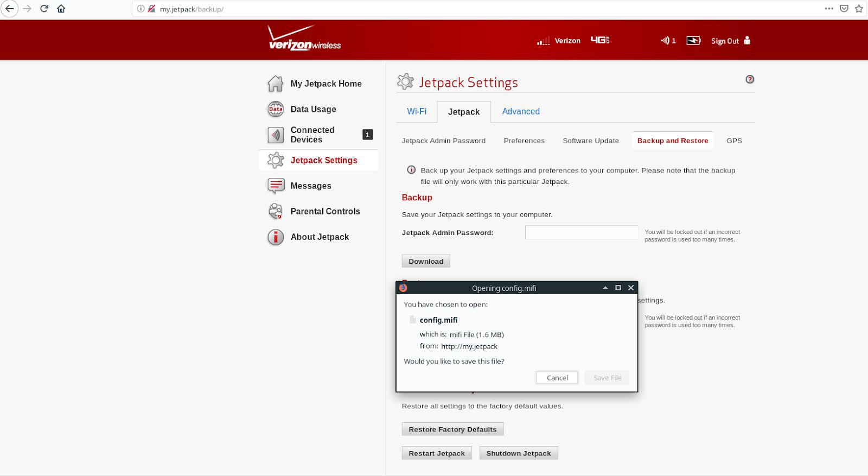Show site information icon in address bar
Viewport: 868px width, 476px height.
pos(141,9)
